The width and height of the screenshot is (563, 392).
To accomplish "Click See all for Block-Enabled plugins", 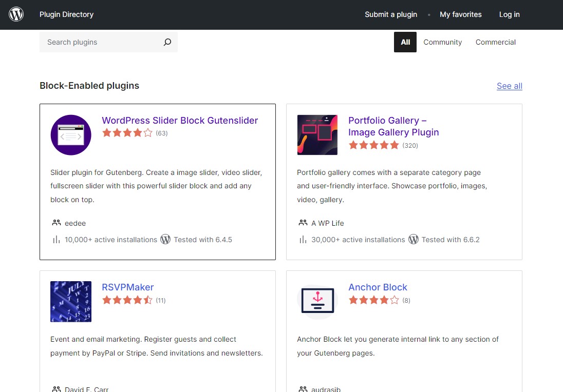I will [509, 86].
